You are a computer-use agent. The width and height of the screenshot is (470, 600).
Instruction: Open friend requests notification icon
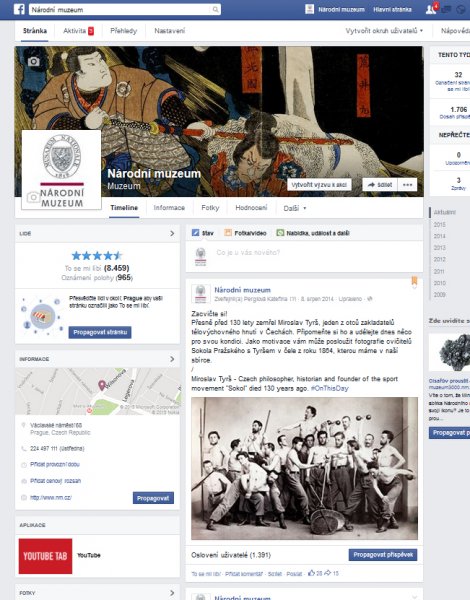point(431,9)
